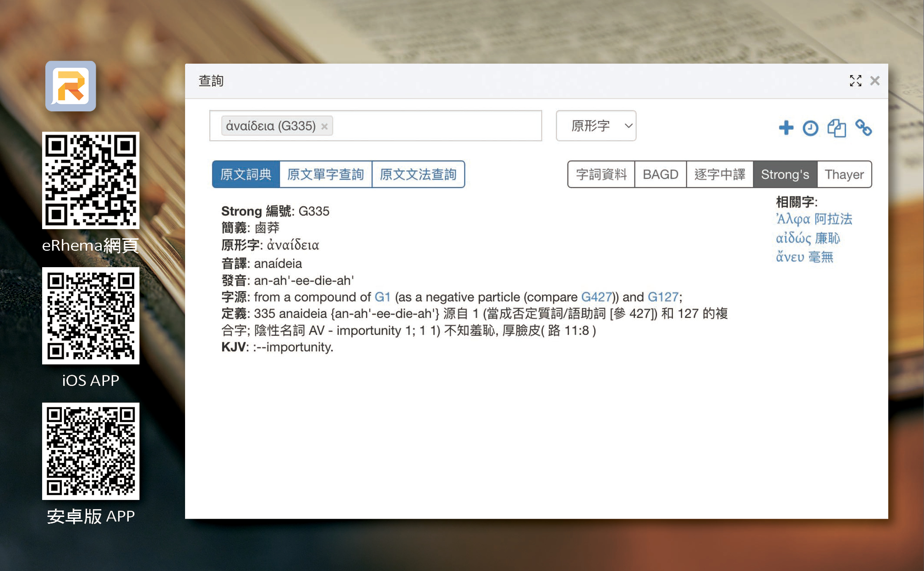Viewport: 924px width, 571px height.
Task: Click the chain link share icon
Action: tap(863, 128)
